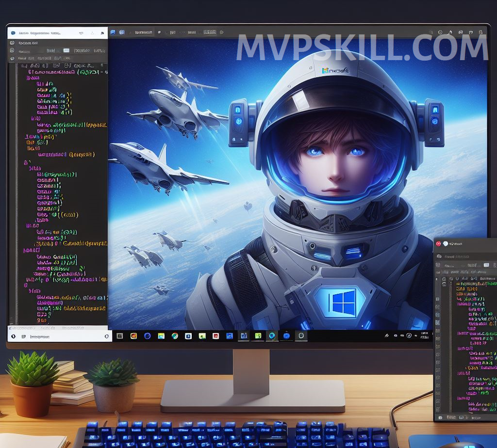The image size is (497, 448).
Task: Launch Chrome from the taskbar
Action: 174,336
